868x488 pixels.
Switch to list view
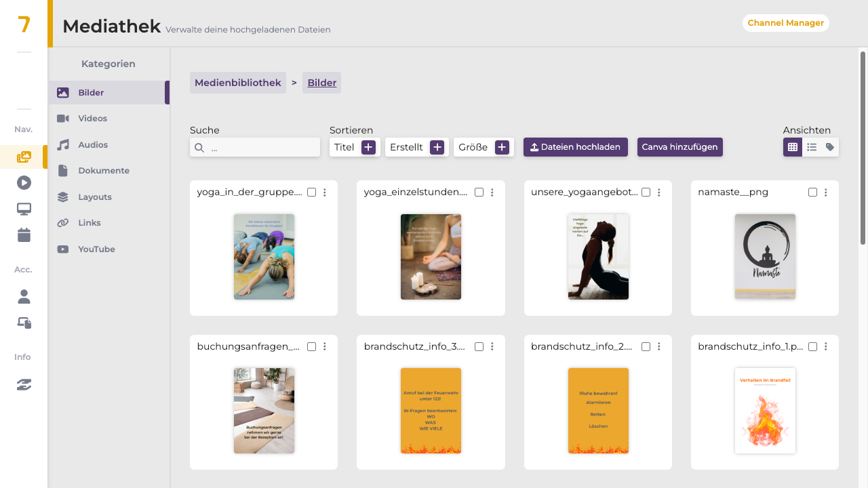(x=812, y=147)
